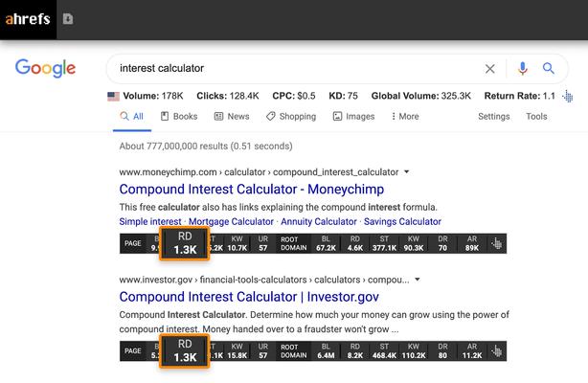Click the Moneychimp page KW 10.7K value
This screenshot has height=383, width=588.
(x=237, y=244)
